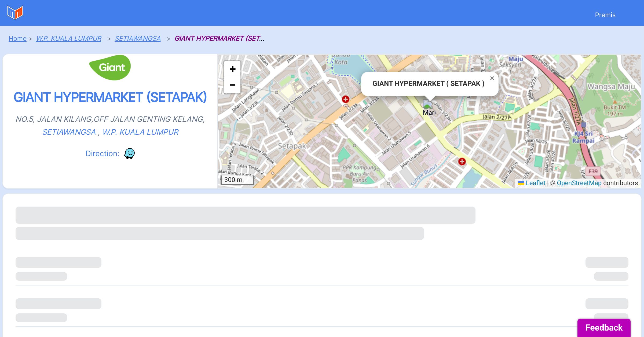This screenshot has width=644, height=337.
Task: Open W.P. KUALA LUMPUR breadcrumb
Action: (x=69, y=39)
